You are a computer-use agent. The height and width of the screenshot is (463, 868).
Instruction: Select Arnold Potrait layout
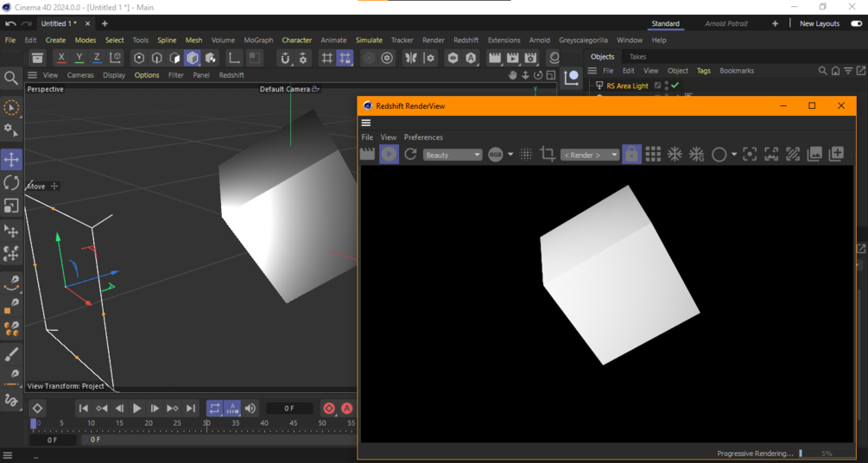pyautogui.click(x=725, y=24)
